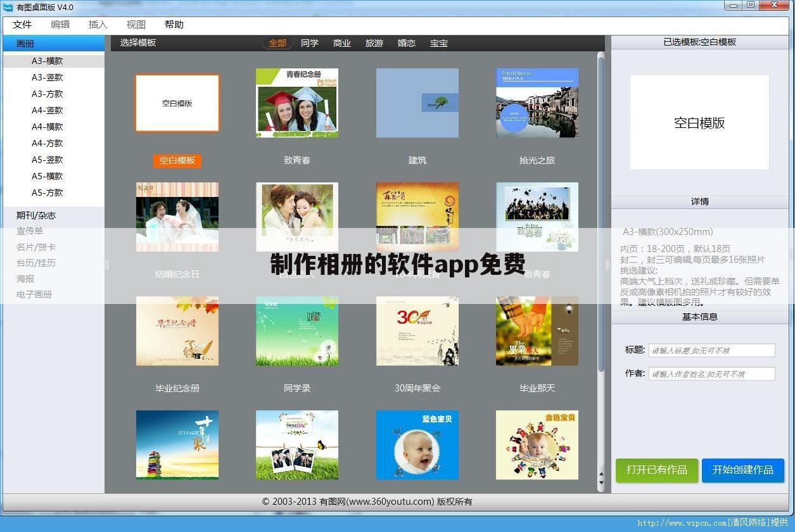Select the 建筑 template thumbnail

[417, 103]
